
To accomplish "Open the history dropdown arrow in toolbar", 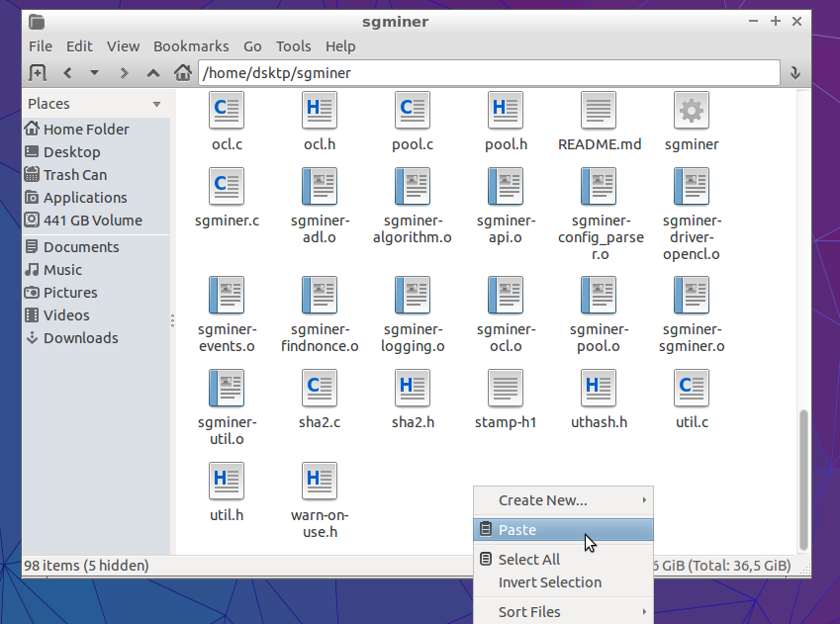I will (95, 72).
